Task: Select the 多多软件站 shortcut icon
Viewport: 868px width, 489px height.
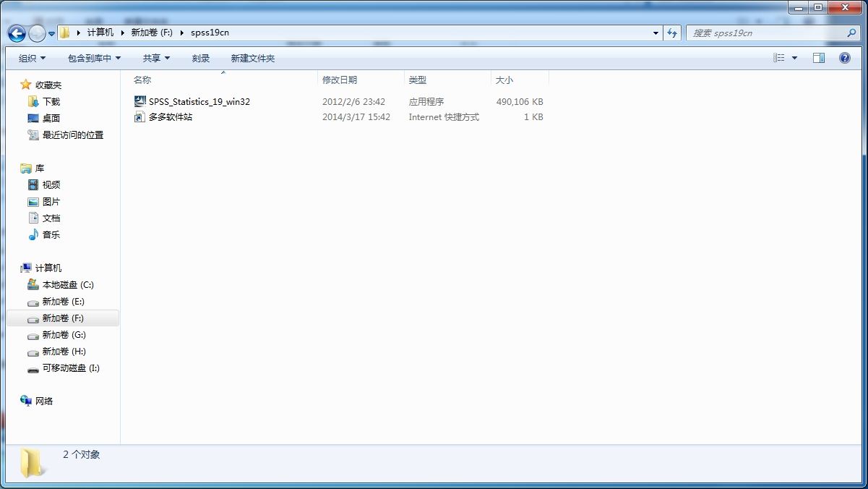Action: pyautogui.click(x=140, y=116)
